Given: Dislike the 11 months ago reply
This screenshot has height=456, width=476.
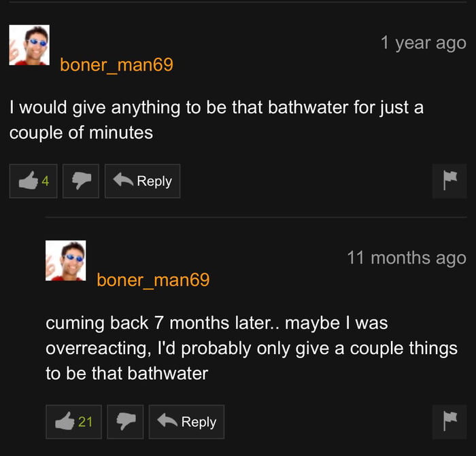Looking at the screenshot, I should pyautogui.click(x=125, y=422).
